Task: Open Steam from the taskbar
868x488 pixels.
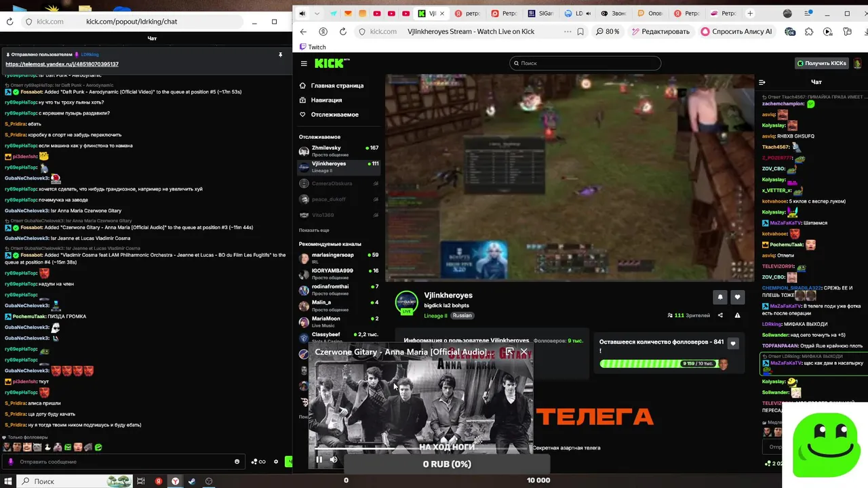Action: pos(192,481)
